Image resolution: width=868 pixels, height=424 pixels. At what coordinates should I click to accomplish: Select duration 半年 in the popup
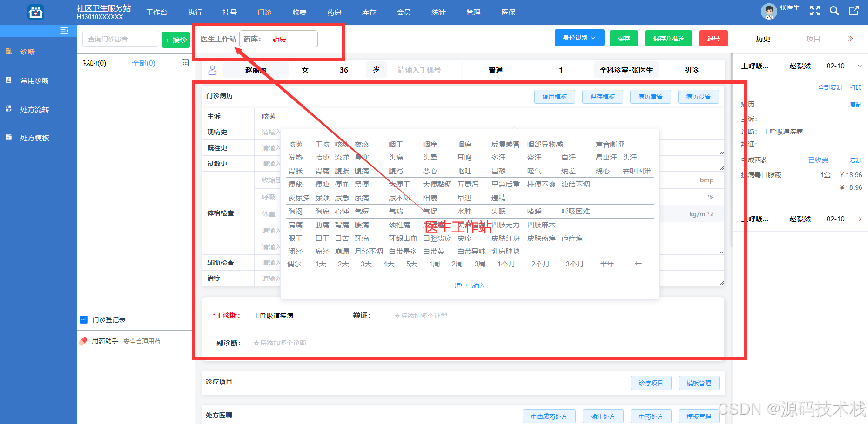click(x=607, y=264)
